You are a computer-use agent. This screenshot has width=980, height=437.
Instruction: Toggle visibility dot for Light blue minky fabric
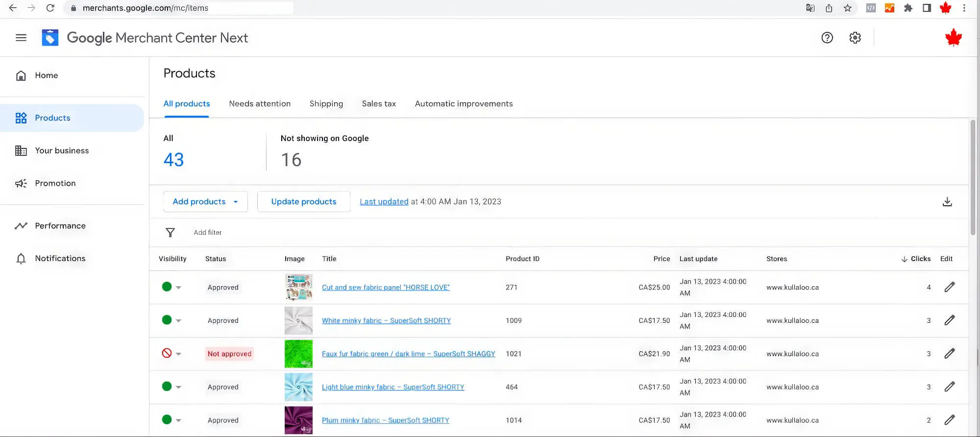click(167, 387)
